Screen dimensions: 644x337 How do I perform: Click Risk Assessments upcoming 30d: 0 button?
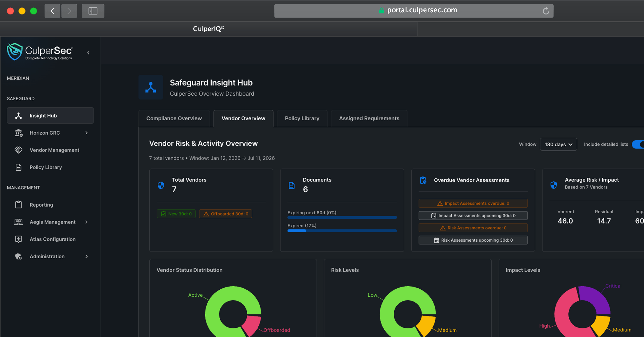(x=473, y=240)
